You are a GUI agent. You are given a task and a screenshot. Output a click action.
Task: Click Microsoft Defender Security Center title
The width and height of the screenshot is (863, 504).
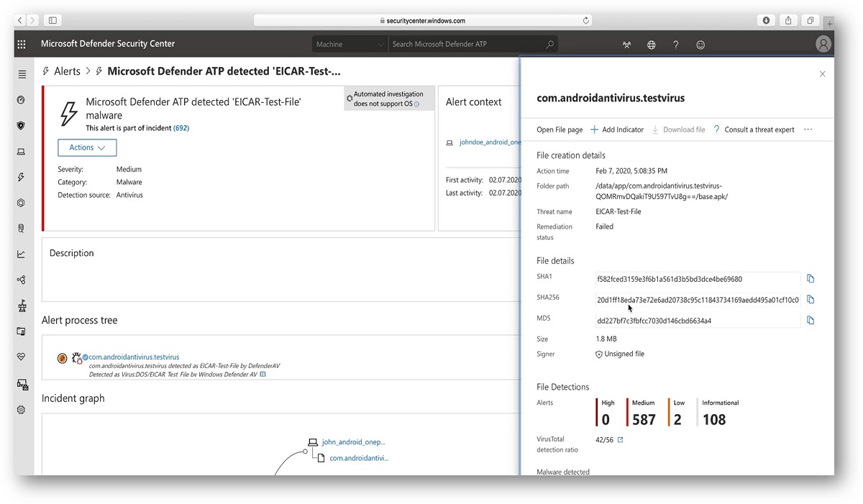point(108,44)
